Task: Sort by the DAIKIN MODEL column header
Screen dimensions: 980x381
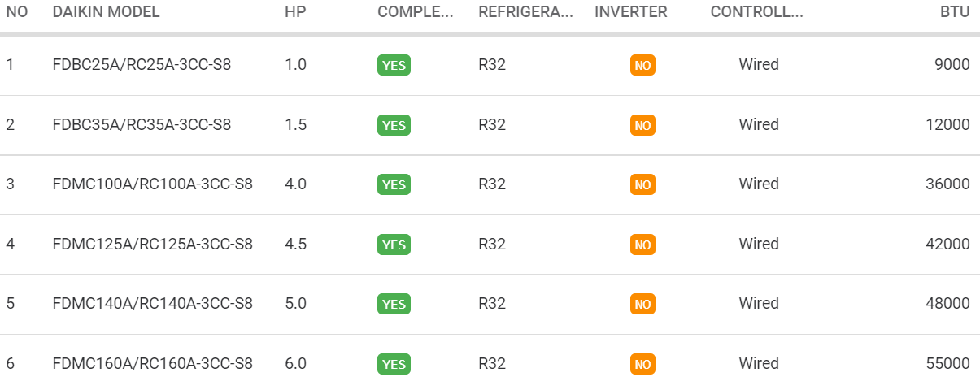Action: pos(106,12)
